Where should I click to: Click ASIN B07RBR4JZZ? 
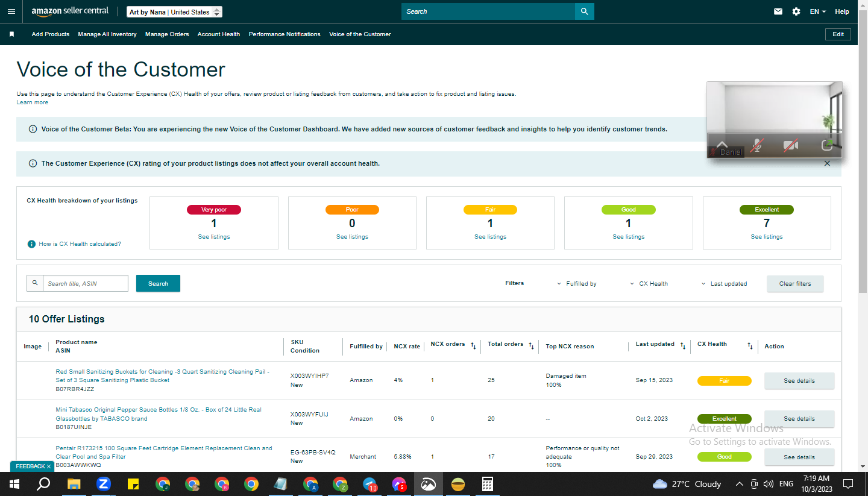[x=75, y=389]
